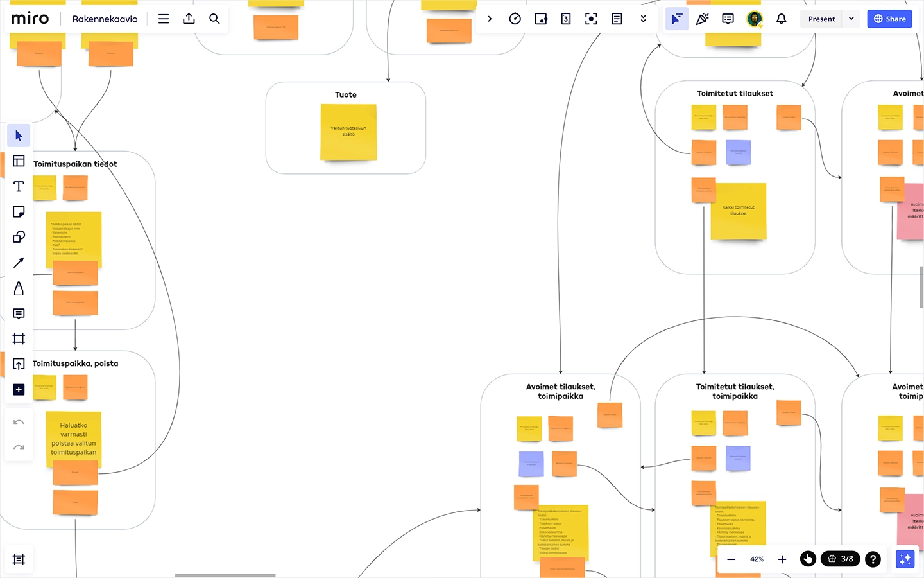The width and height of the screenshot is (924, 578).
Task: Click the zoom percentage control showing 42%
Action: click(757, 559)
